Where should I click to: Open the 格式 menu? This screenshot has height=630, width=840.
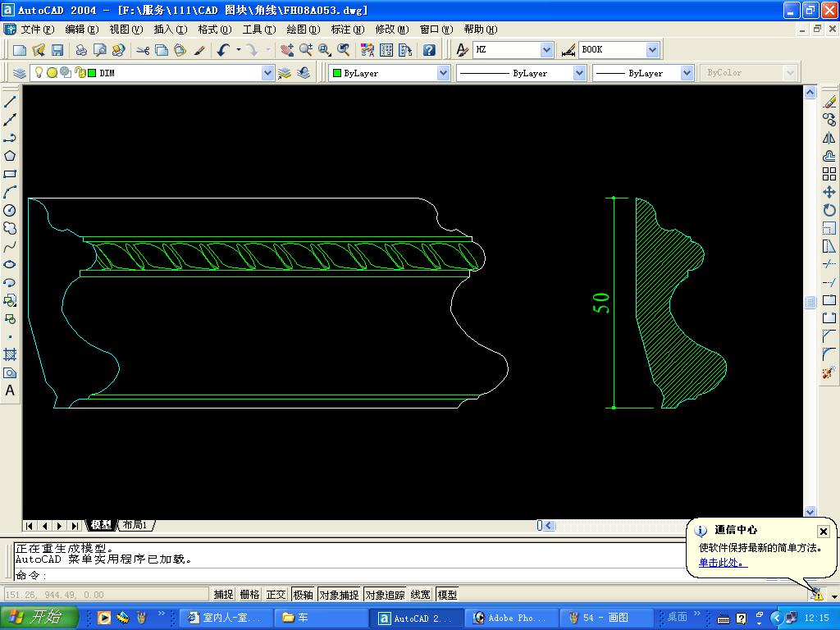[x=214, y=30]
